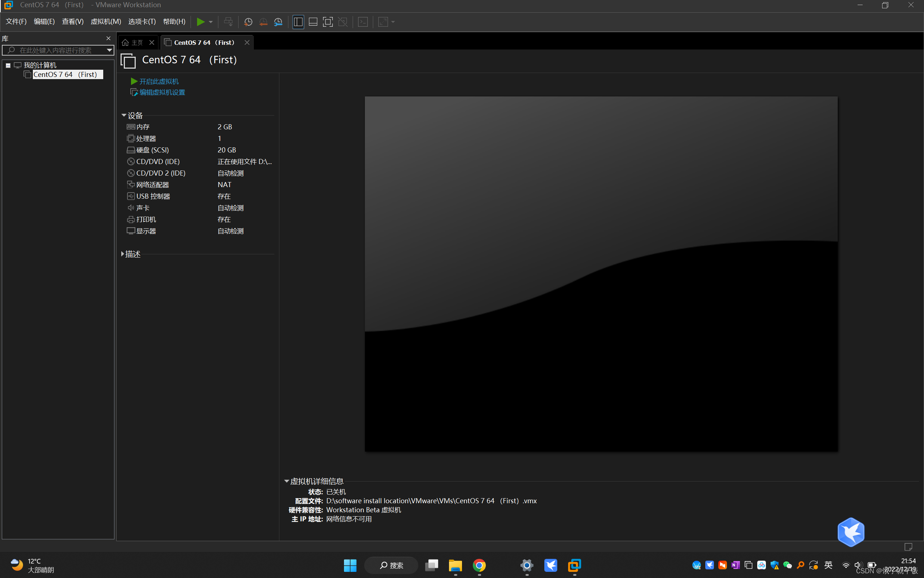Open the Windows Start button
The image size is (924, 578).
pos(350,565)
